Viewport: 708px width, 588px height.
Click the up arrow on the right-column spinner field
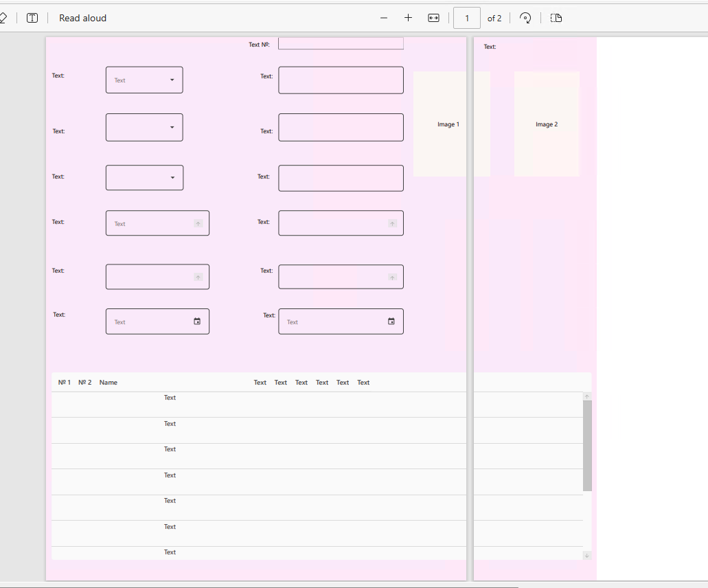tap(392, 223)
